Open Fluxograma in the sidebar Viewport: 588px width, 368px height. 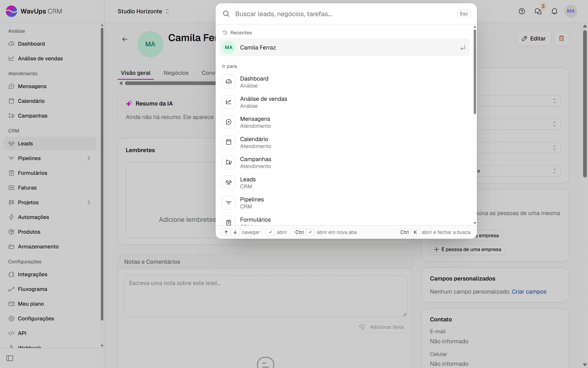tap(50, 289)
